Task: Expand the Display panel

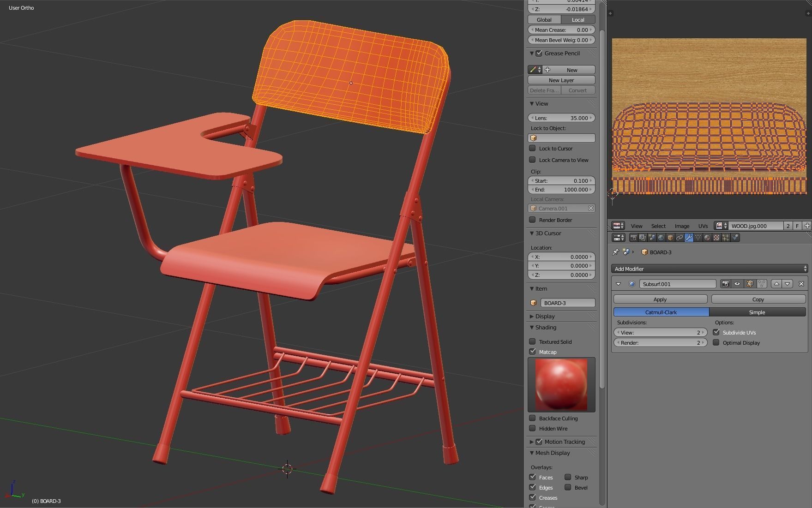Action: 532,316
